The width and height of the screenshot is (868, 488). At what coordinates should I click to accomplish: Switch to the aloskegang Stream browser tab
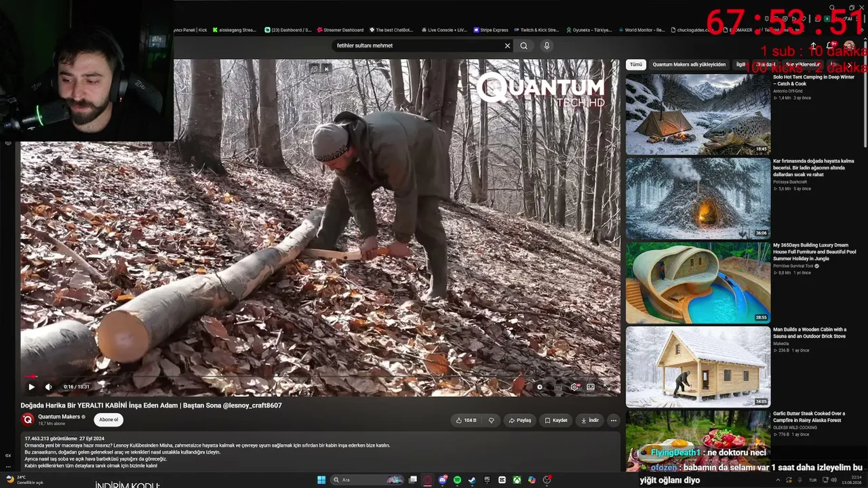(235, 30)
